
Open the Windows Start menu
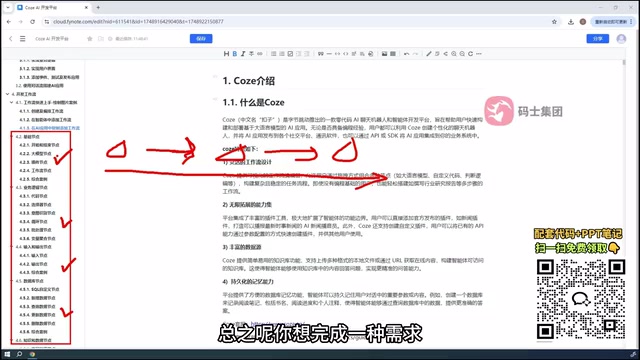click(7, 354)
